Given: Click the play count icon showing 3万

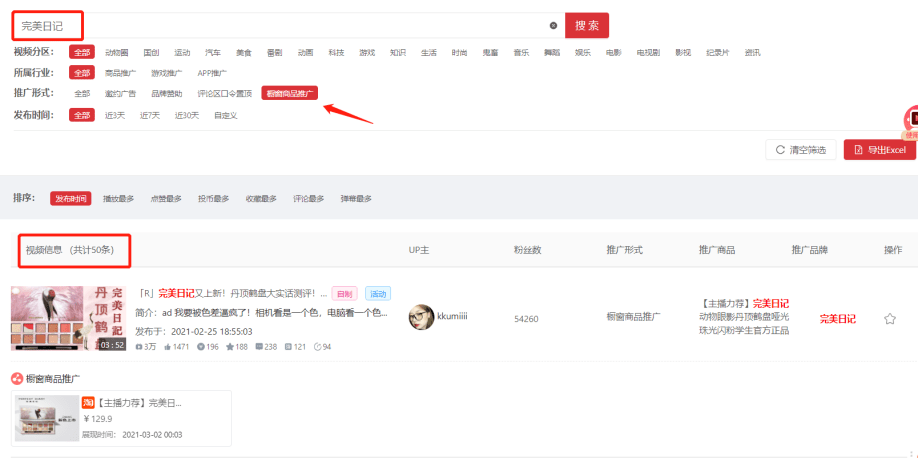Looking at the screenshot, I should pyautogui.click(x=139, y=347).
